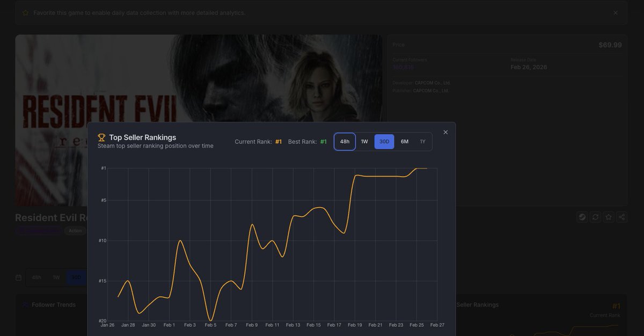Click the calendar icon beside background range buttons
This screenshot has width=644, height=336.
click(19, 277)
